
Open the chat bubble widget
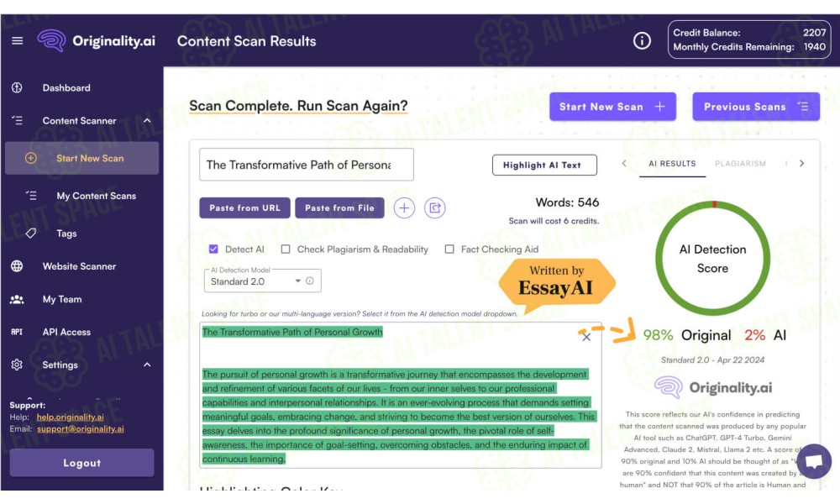pos(814,460)
